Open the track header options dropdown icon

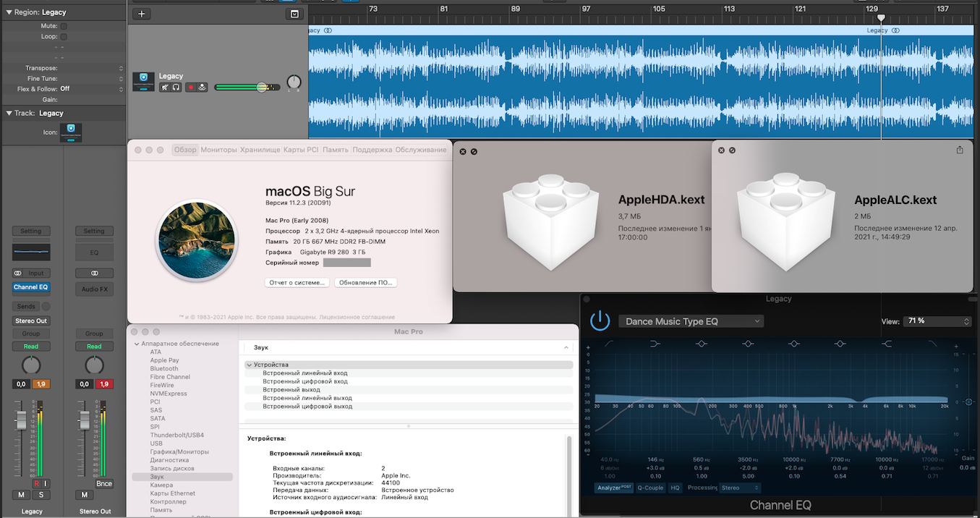click(x=294, y=14)
